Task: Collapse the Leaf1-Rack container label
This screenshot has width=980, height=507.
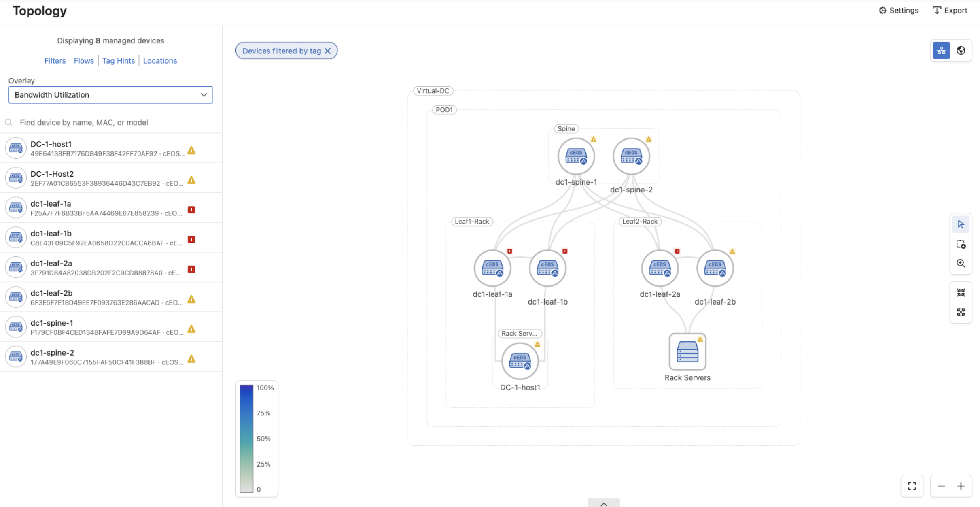Action: coord(472,222)
